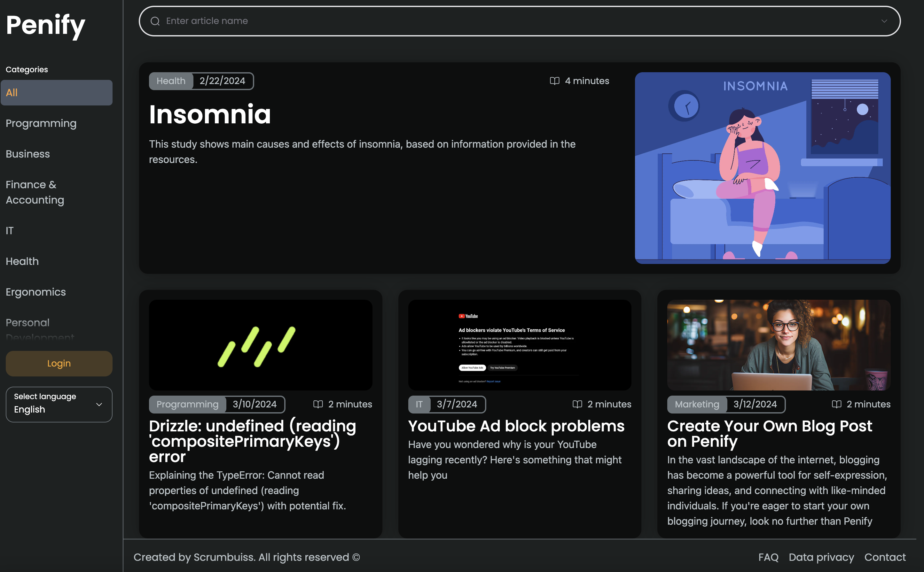Click the read time icon on Drizzle article
Screen dimensions: 924x572
(317, 404)
